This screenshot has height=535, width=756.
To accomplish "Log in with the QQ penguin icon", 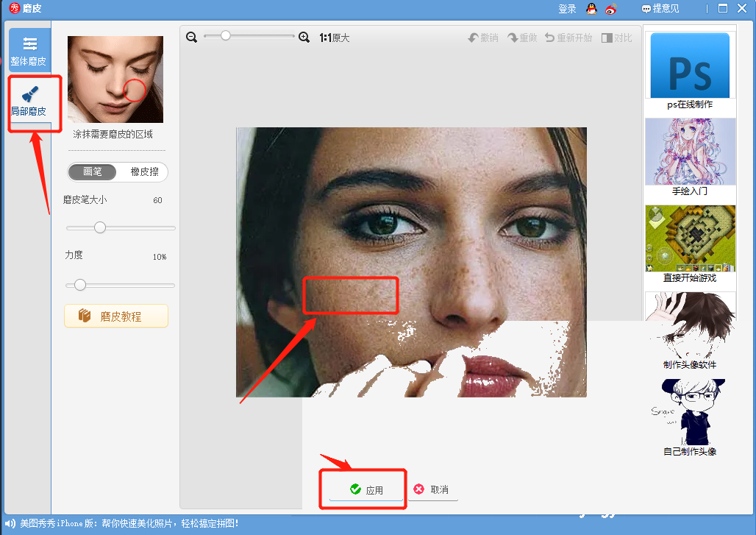I will (591, 9).
